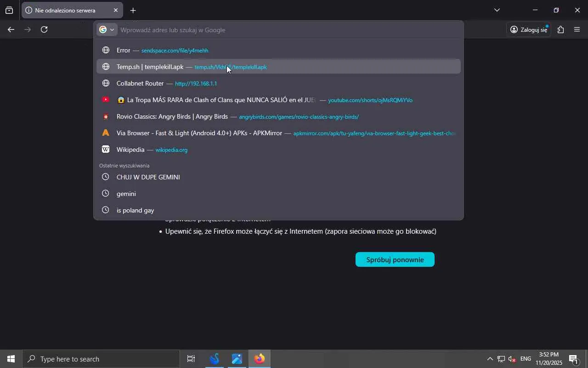Click the globe icon beside Error entry
Image resolution: width=588 pixels, height=368 pixels.
(106, 50)
